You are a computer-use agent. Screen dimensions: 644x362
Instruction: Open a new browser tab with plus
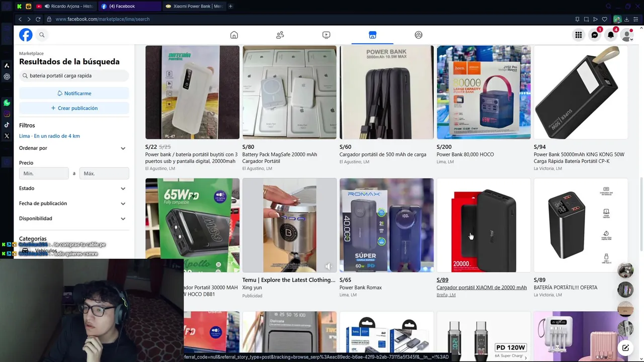(x=230, y=6)
